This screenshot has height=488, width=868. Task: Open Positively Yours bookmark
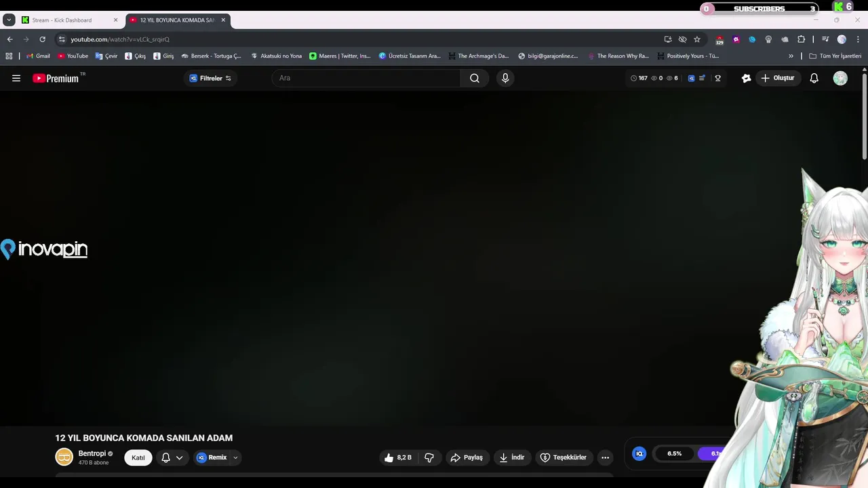[688, 56]
